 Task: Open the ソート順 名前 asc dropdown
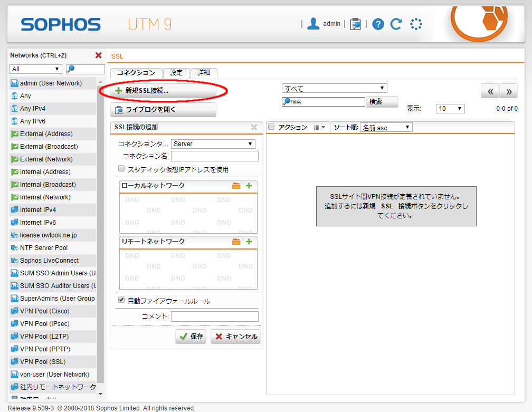click(x=386, y=127)
